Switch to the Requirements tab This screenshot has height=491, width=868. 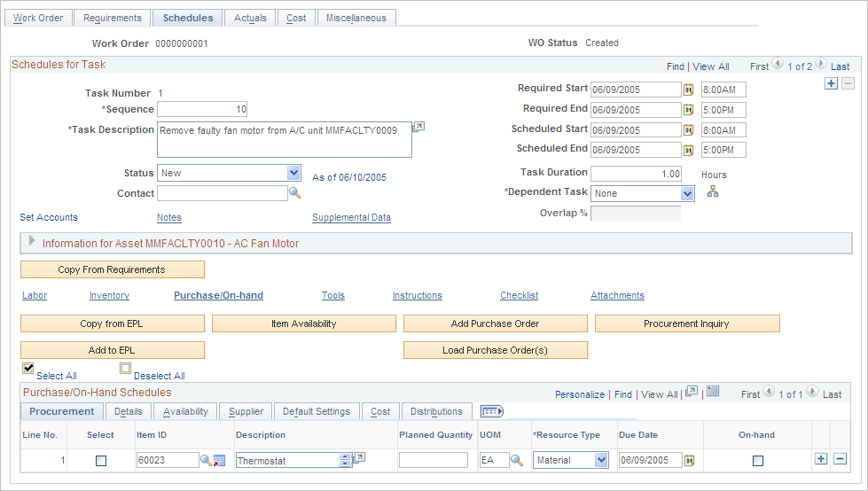coord(113,18)
